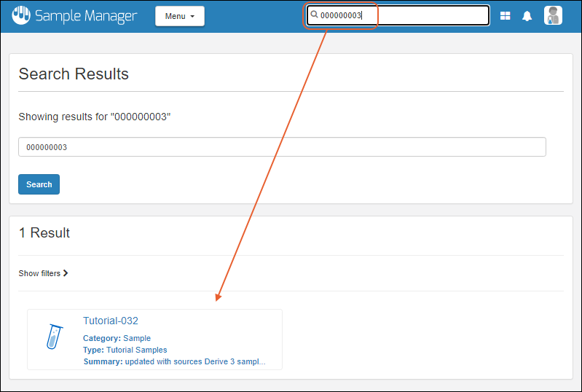Select the Category: Sample line
This screenshot has height=392, width=582.
point(117,338)
